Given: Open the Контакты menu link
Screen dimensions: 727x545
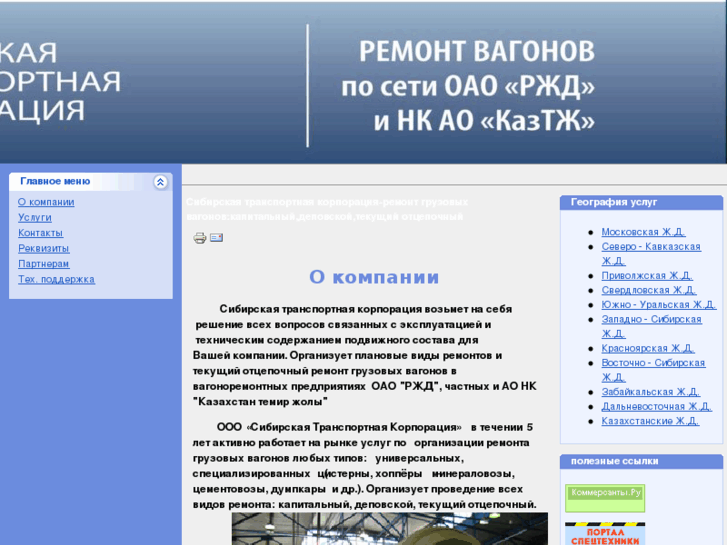Looking at the screenshot, I should tap(40, 233).
